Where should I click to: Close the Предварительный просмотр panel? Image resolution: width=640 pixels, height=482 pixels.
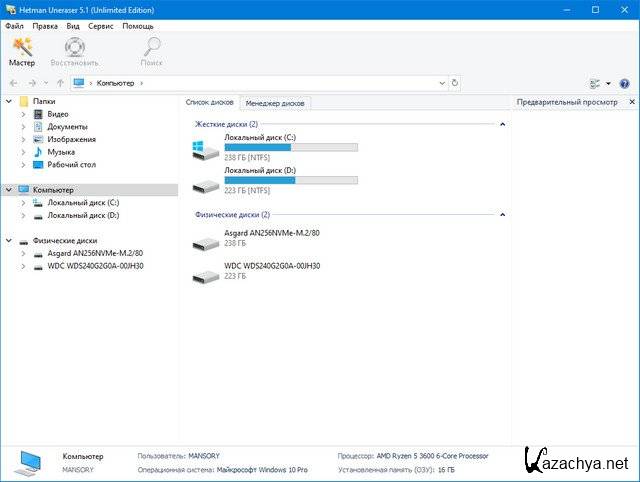(x=631, y=102)
